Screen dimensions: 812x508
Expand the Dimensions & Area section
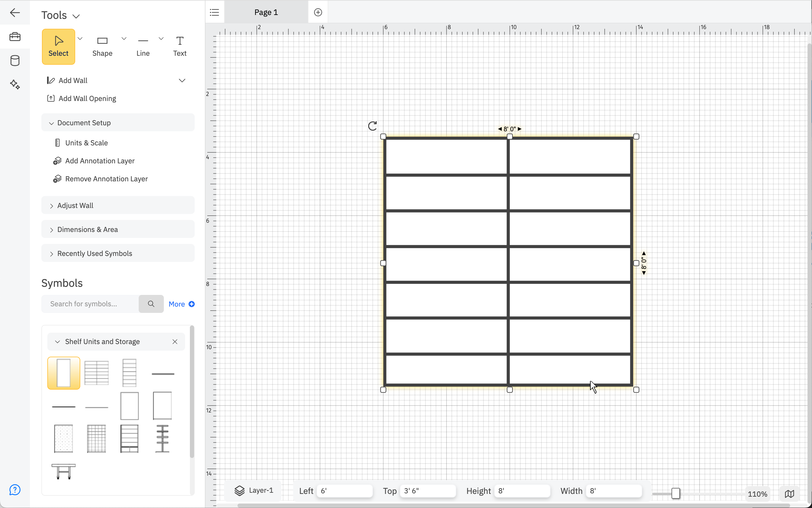pyautogui.click(x=87, y=229)
